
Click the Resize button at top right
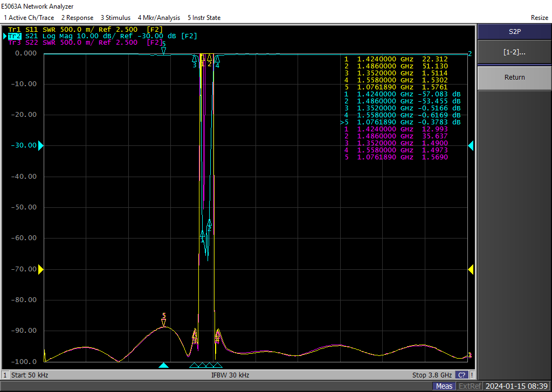coord(539,18)
